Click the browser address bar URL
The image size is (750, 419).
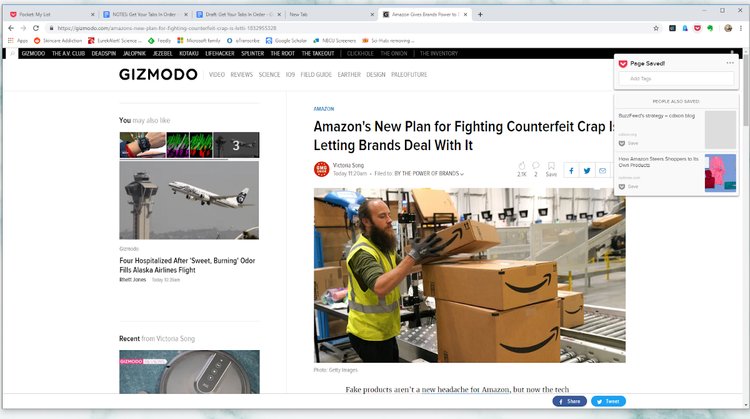pos(167,28)
